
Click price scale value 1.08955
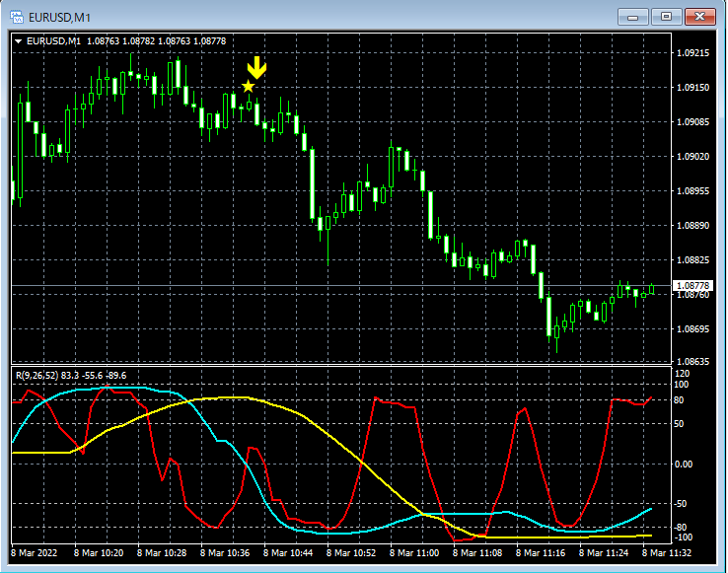tap(692, 191)
